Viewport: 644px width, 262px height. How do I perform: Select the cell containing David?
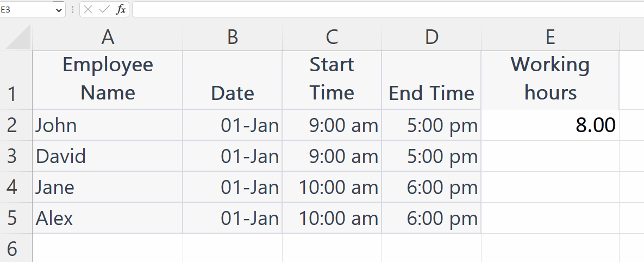click(x=108, y=156)
